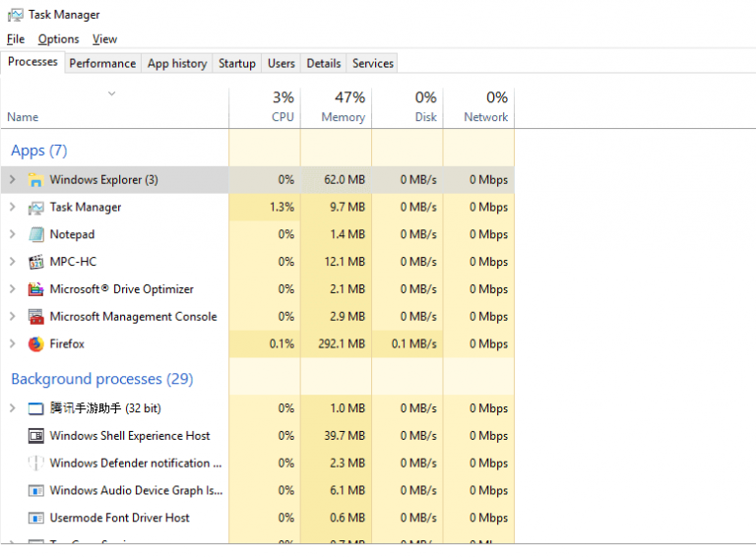This screenshot has height=558, width=756.
Task: Select the Notepad process name
Action: (x=72, y=234)
